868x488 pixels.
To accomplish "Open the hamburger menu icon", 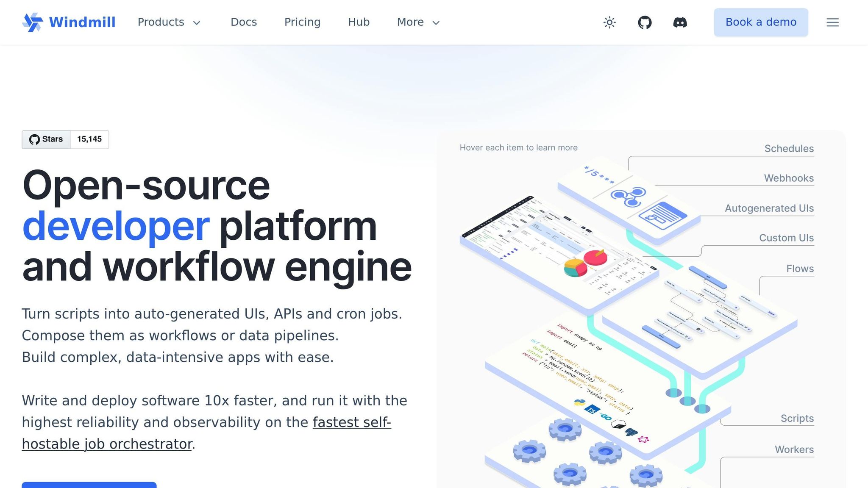I will [x=832, y=22].
